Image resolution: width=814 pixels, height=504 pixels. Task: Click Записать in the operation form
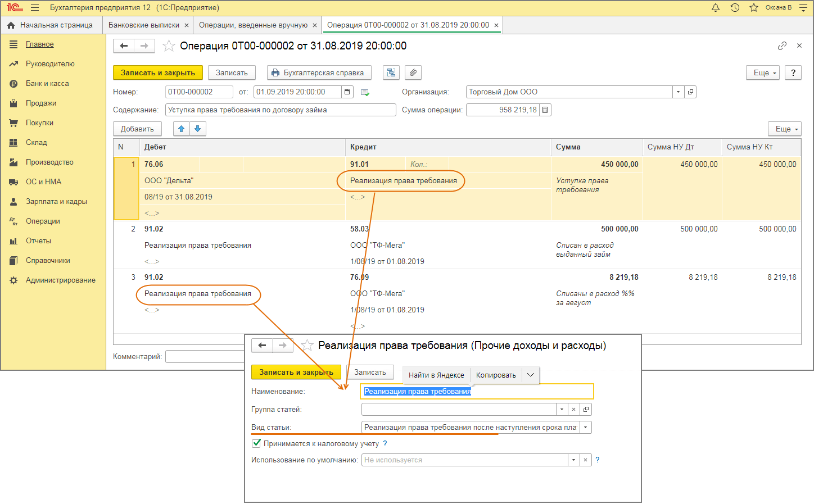pos(232,73)
